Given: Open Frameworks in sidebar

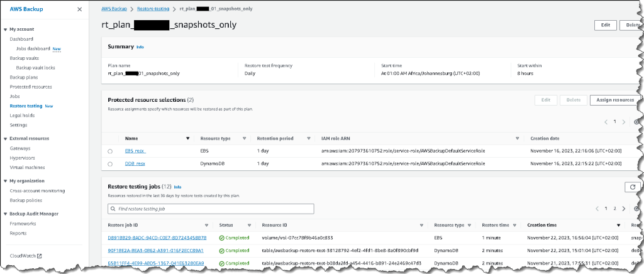Looking at the screenshot, I should (x=23, y=224).
